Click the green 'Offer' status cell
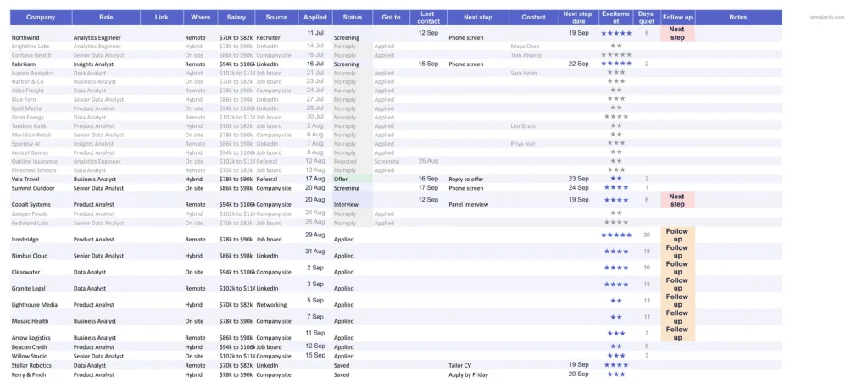The image size is (868, 388). pyautogui.click(x=353, y=180)
